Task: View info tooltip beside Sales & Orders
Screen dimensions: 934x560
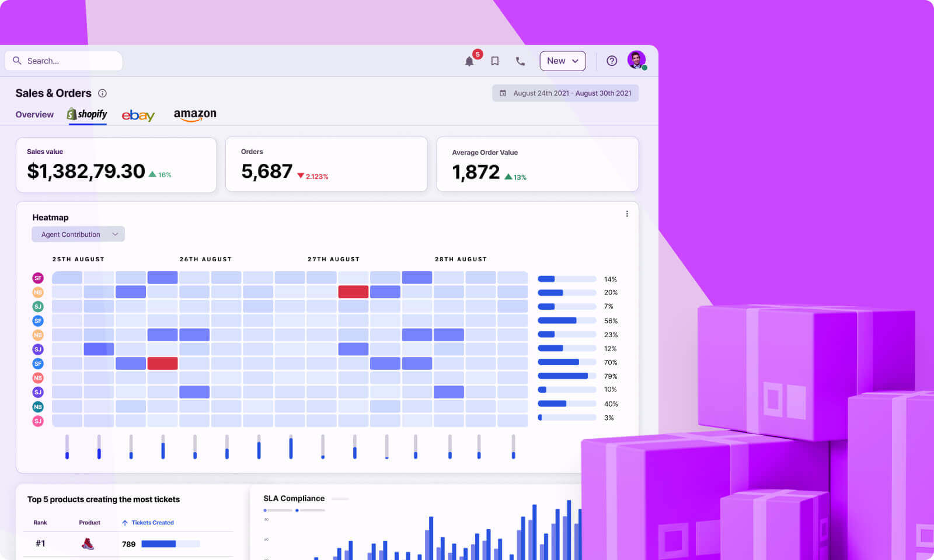Action: coord(103,93)
